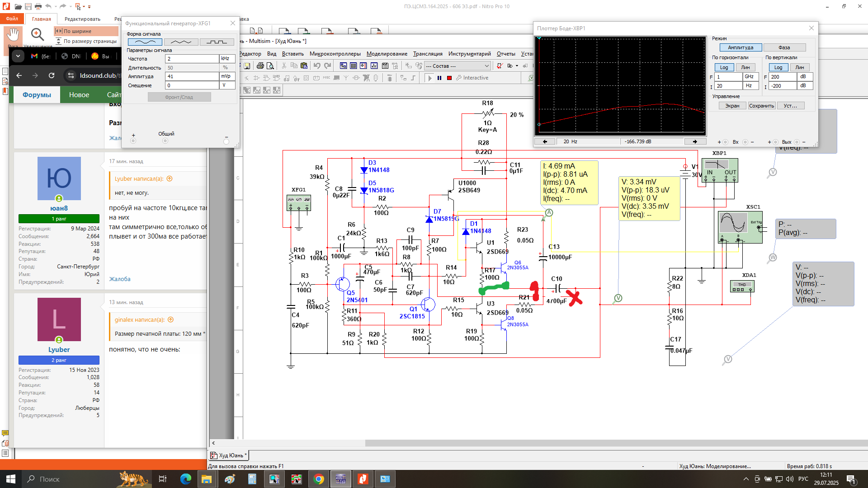Click Сохранить button in Bode plotter
This screenshot has width=868, height=488.
pos(761,106)
